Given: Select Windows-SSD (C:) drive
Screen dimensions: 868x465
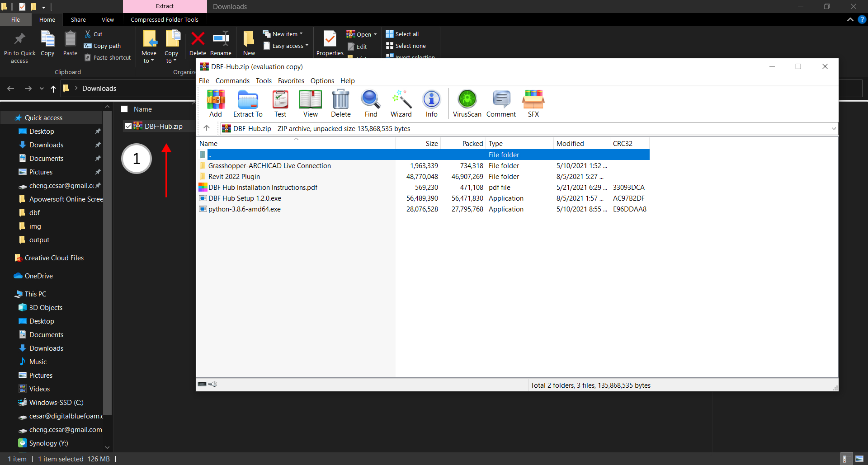Looking at the screenshot, I should pos(56,403).
